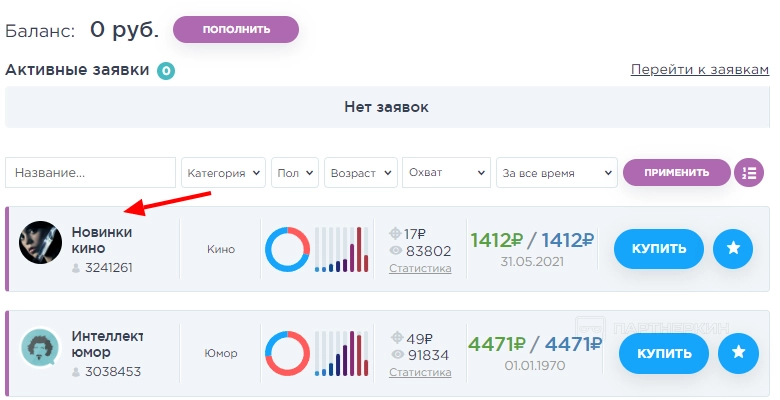Click the Юмор category label

coord(220,353)
